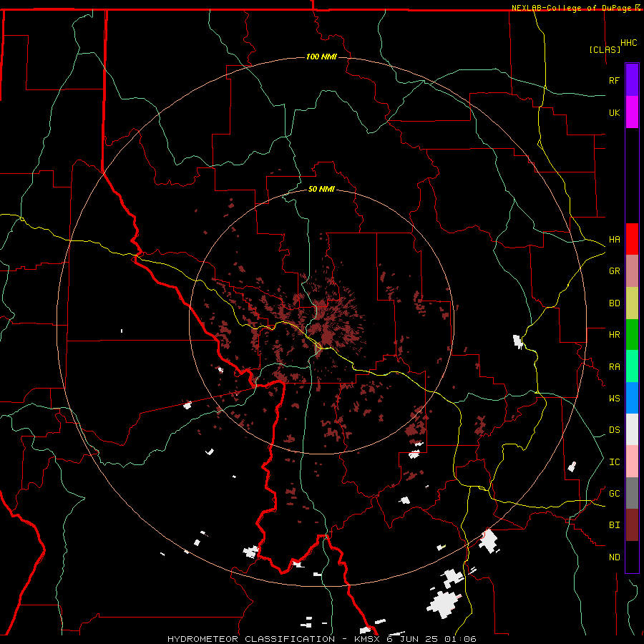Screen dimensions: 644x644
Task: Click the GR legend label
Action: click(614, 271)
